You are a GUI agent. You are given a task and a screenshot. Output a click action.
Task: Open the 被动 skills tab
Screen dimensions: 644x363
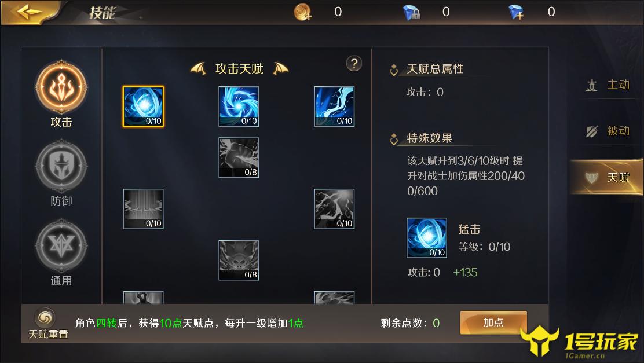click(x=608, y=131)
